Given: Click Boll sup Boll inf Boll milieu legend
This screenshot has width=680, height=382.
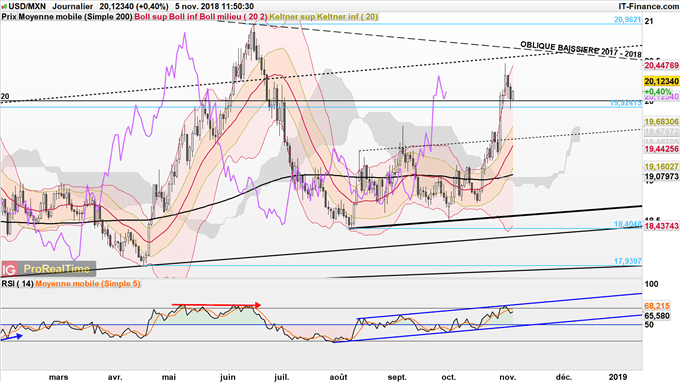Looking at the screenshot, I should pyautogui.click(x=201, y=17).
